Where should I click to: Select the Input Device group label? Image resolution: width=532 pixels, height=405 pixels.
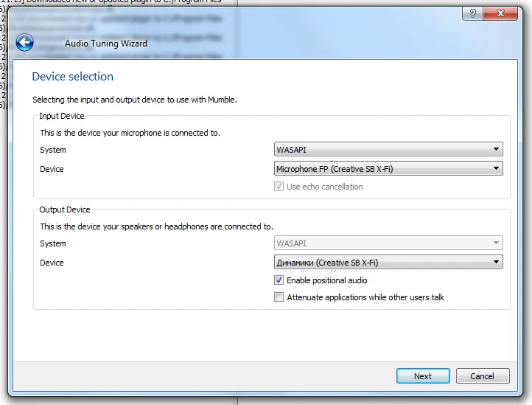(x=62, y=116)
